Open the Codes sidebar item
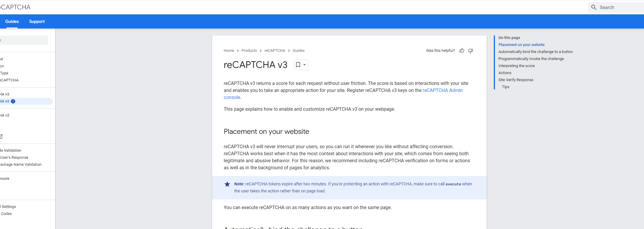The height and width of the screenshot is (229, 644). pos(6,214)
